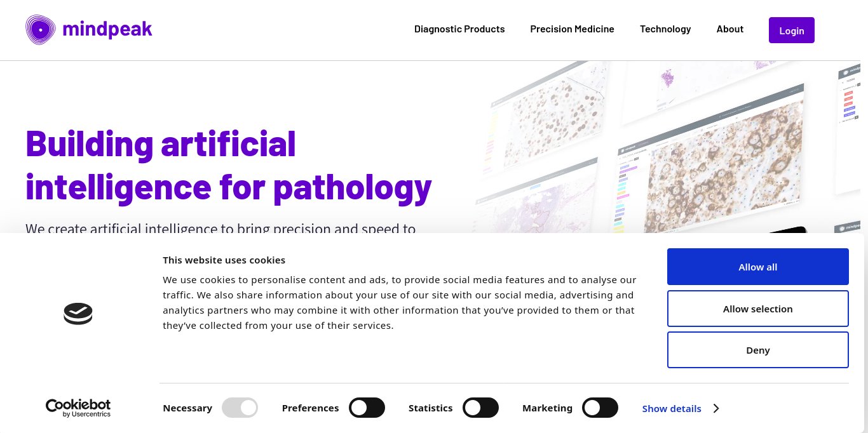Click the purple Login button
The width and height of the screenshot is (868, 433).
tap(791, 30)
